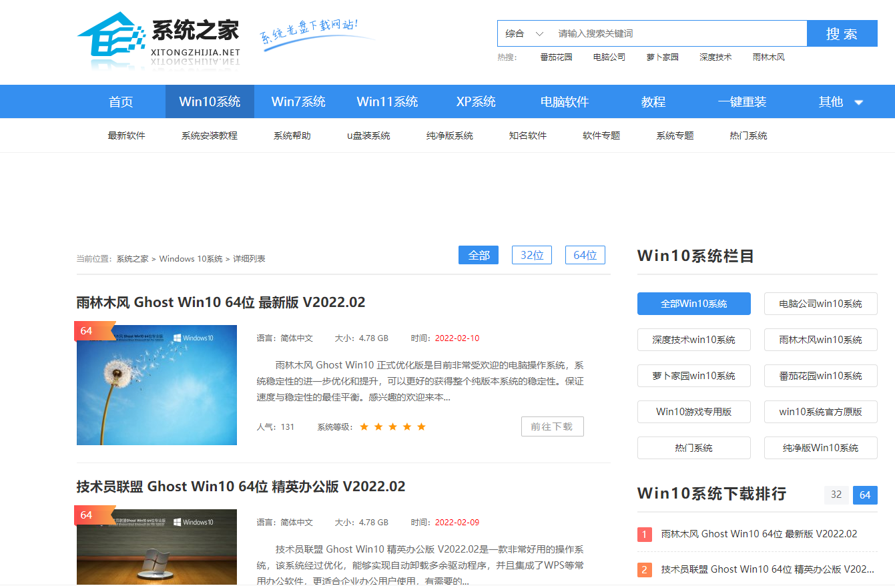Open 雨林木风 Ghost Win10 article title

coord(221,302)
